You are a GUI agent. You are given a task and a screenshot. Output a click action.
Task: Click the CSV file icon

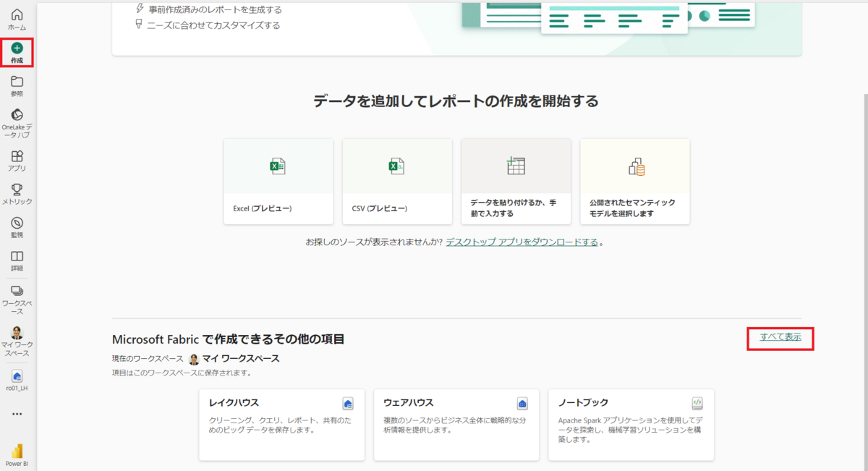click(396, 166)
